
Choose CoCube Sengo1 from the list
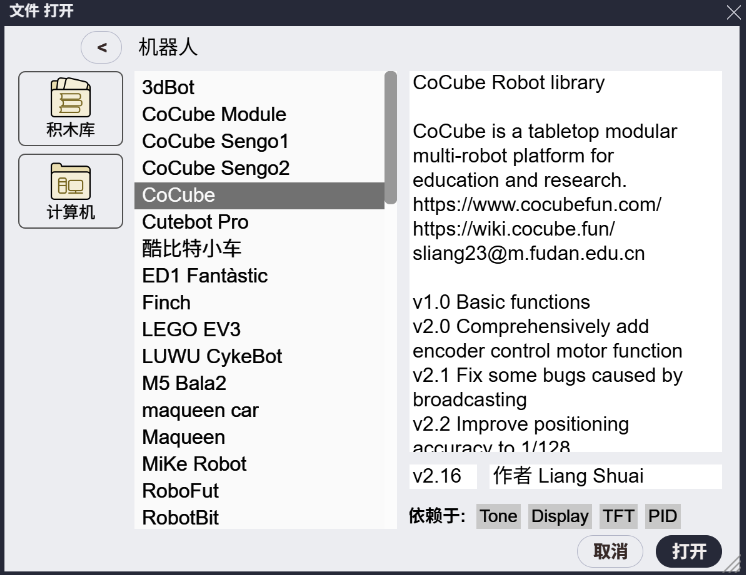pyautogui.click(x=215, y=142)
